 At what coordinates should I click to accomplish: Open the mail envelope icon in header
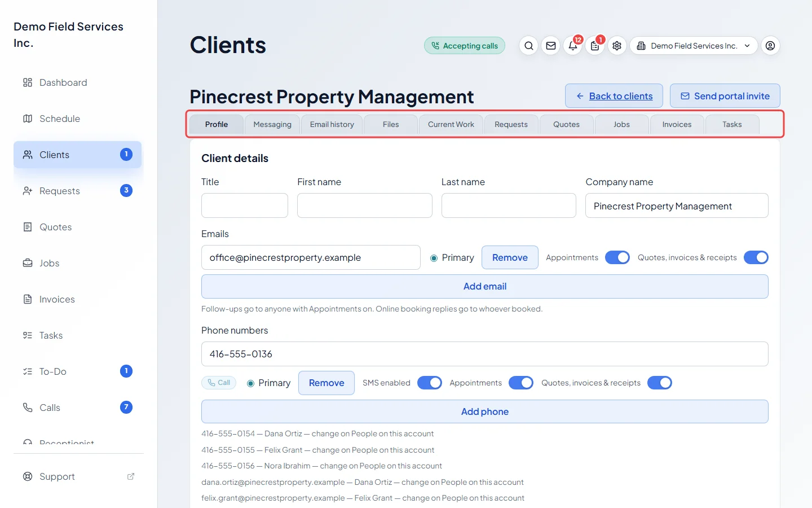tap(551, 46)
